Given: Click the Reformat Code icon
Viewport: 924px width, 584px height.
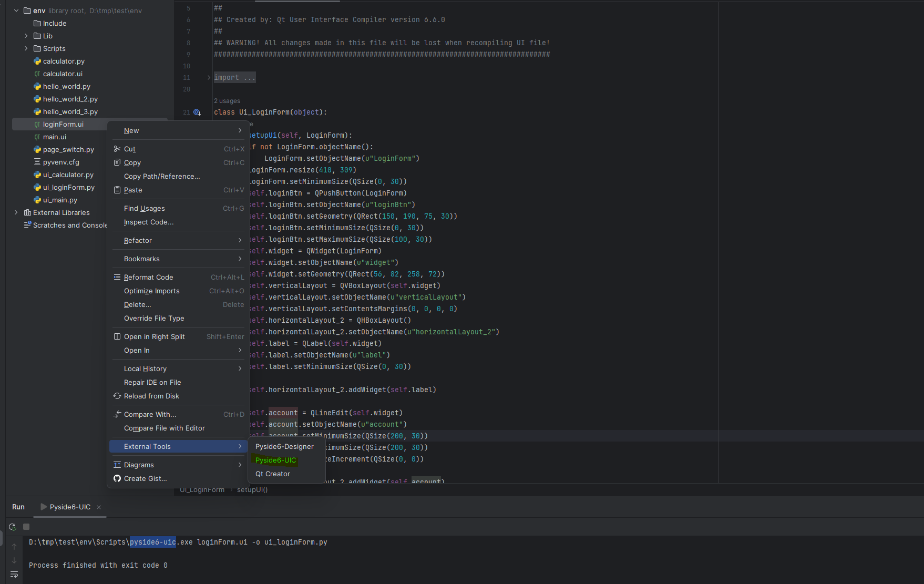Looking at the screenshot, I should [x=117, y=277].
